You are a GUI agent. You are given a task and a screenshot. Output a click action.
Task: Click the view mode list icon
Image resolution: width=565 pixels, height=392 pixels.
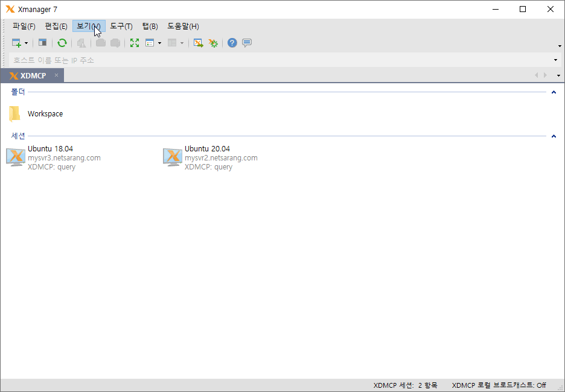(x=150, y=43)
